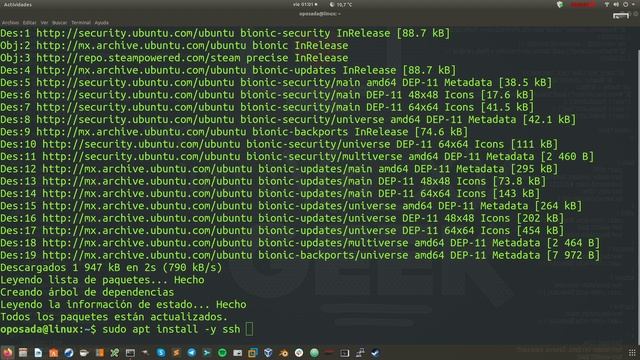Launch Telegram from the dock
The image size is (640, 360).
pyautogui.click(x=191, y=353)
